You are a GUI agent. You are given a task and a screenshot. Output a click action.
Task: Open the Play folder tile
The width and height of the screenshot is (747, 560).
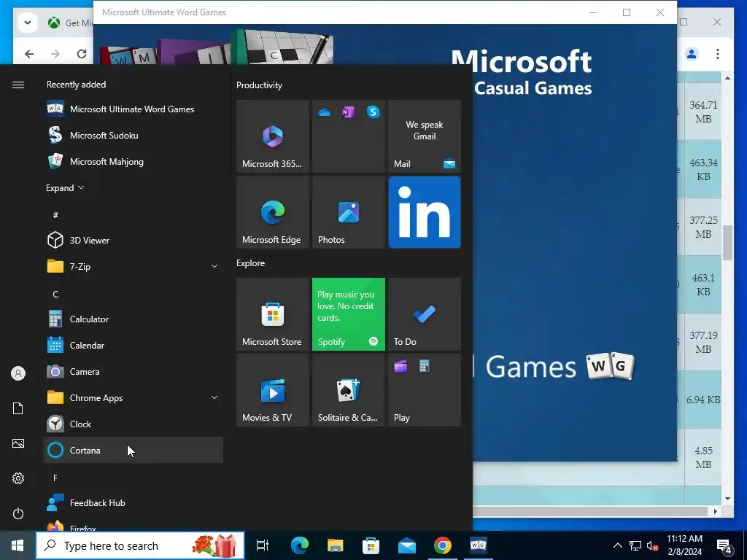(425, 390)
